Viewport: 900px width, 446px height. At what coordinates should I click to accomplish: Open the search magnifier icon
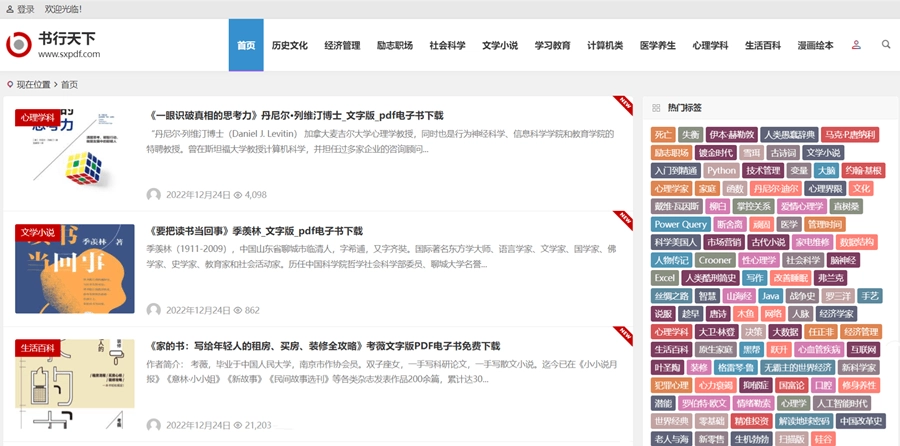(x=886, y=45)
